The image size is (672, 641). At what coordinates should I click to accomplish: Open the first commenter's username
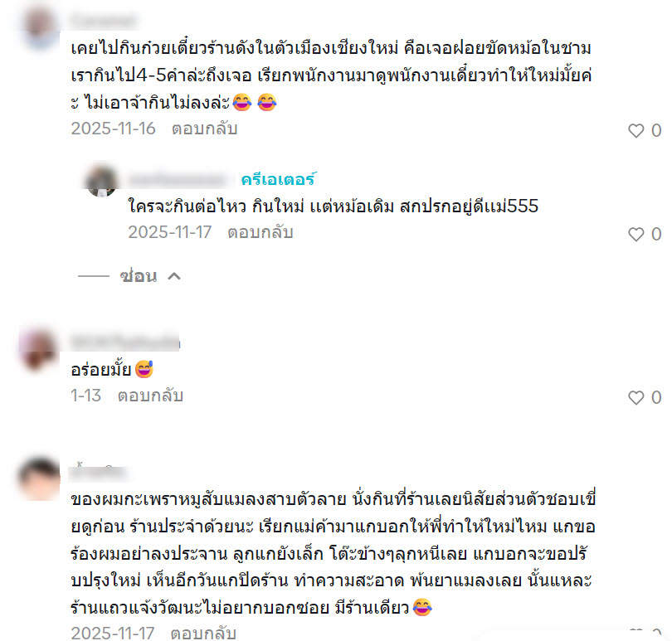tap(104, 20)
